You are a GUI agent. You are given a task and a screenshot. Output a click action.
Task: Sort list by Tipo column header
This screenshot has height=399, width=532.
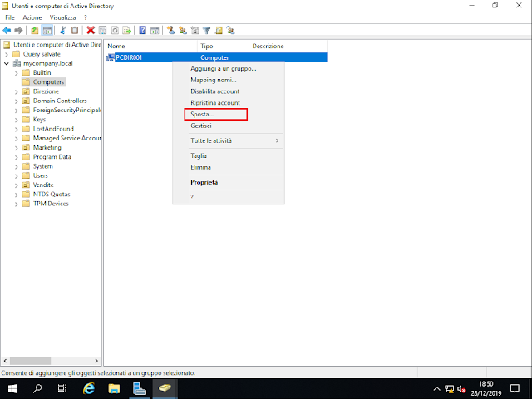pos(223,47)
